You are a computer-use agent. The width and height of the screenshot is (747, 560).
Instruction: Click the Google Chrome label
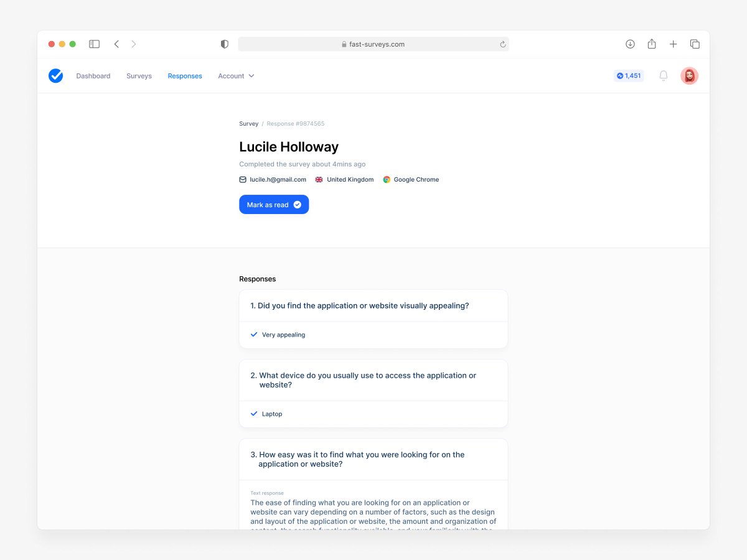(416, 179)
